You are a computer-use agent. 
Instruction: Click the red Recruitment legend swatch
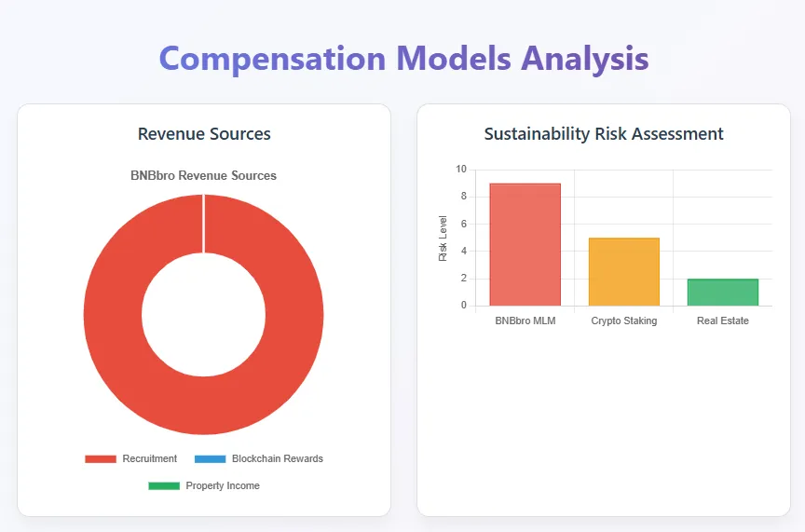click(100, 459)
